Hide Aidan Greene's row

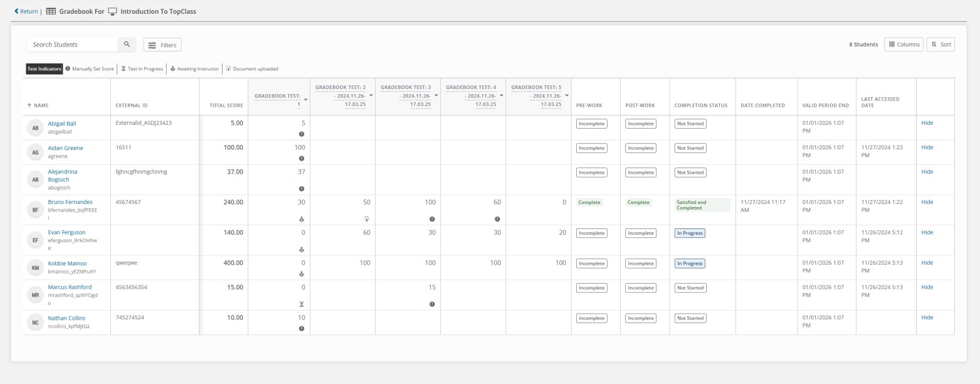click(x=927, y=147)
